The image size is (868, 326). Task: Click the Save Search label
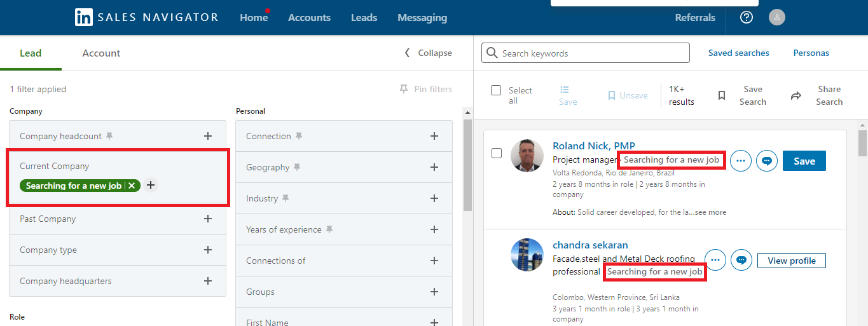[753, 95]
